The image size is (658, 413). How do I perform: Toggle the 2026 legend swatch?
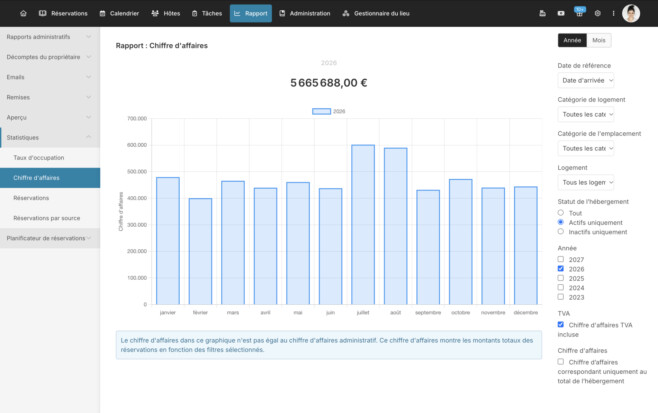point(321,111)
